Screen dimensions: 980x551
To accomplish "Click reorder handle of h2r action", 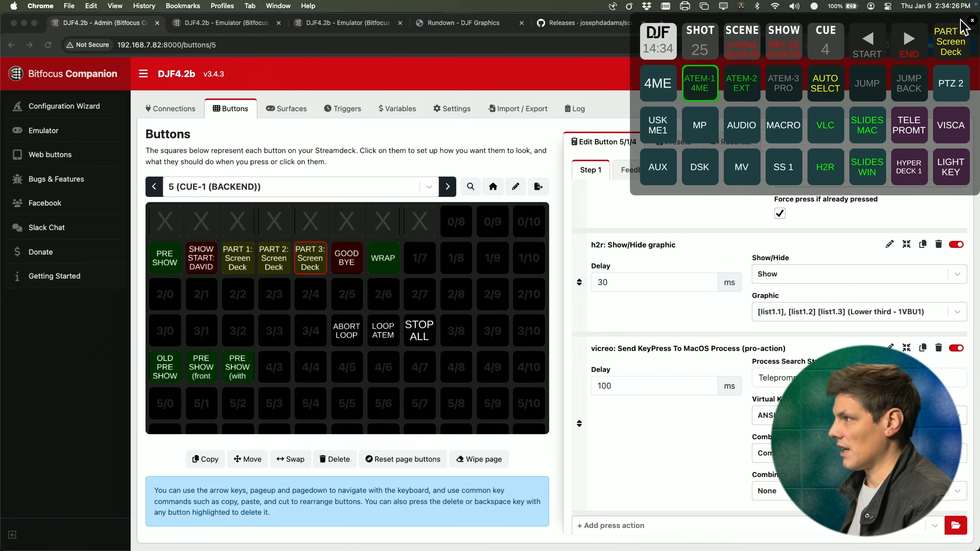I will [x=579, y=282].
